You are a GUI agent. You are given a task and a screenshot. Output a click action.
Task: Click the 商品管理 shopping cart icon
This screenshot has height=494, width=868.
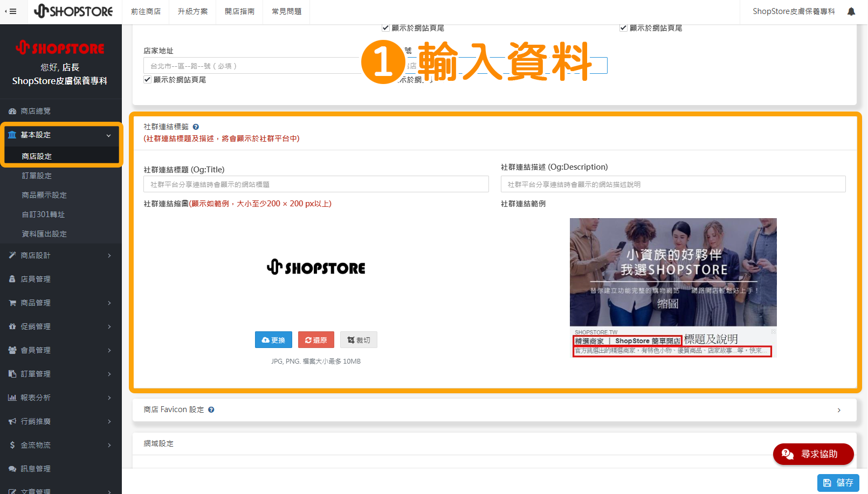13,302
